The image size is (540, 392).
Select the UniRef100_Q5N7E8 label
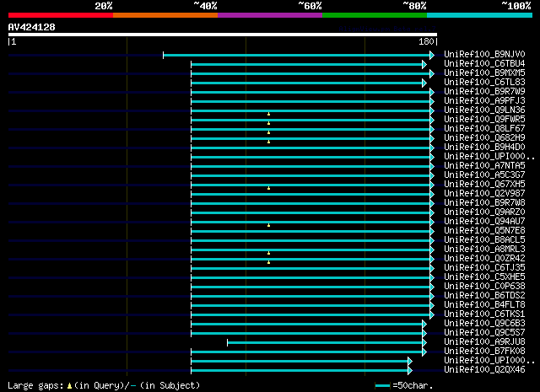tap(484, 231)
